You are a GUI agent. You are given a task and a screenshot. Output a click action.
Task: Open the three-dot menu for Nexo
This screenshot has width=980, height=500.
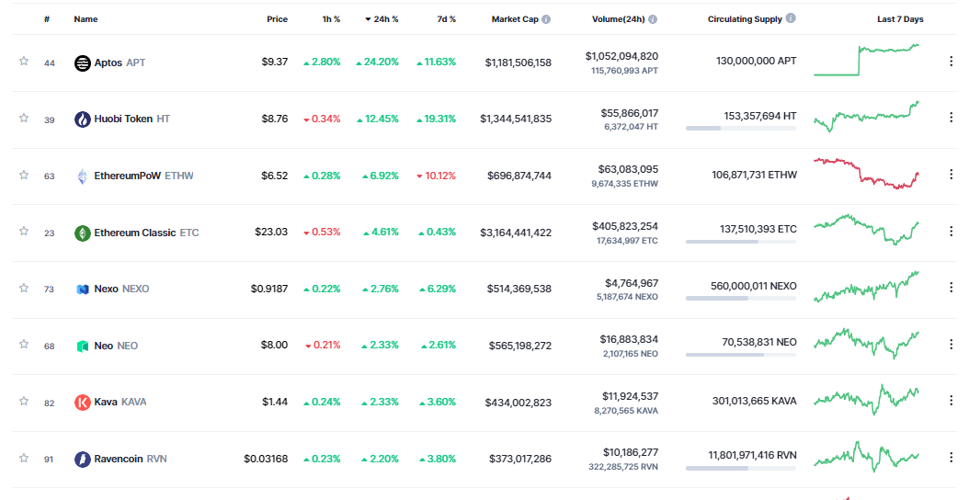pos(951,288)
